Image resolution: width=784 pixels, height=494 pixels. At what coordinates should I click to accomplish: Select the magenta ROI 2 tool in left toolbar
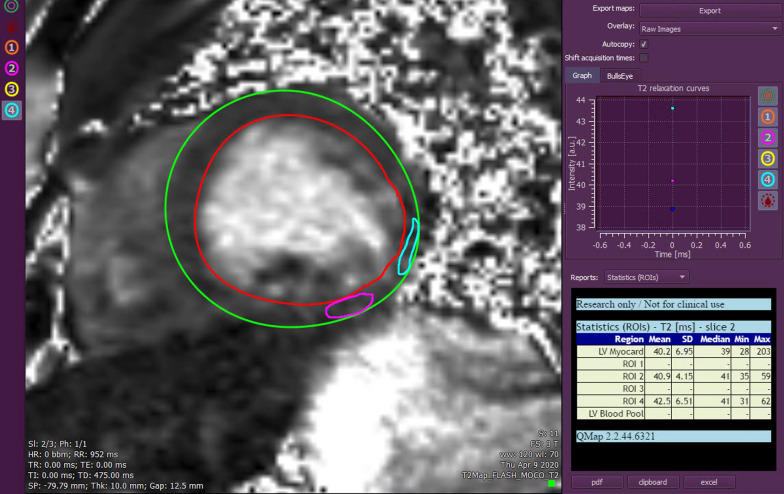click(12, 68)
